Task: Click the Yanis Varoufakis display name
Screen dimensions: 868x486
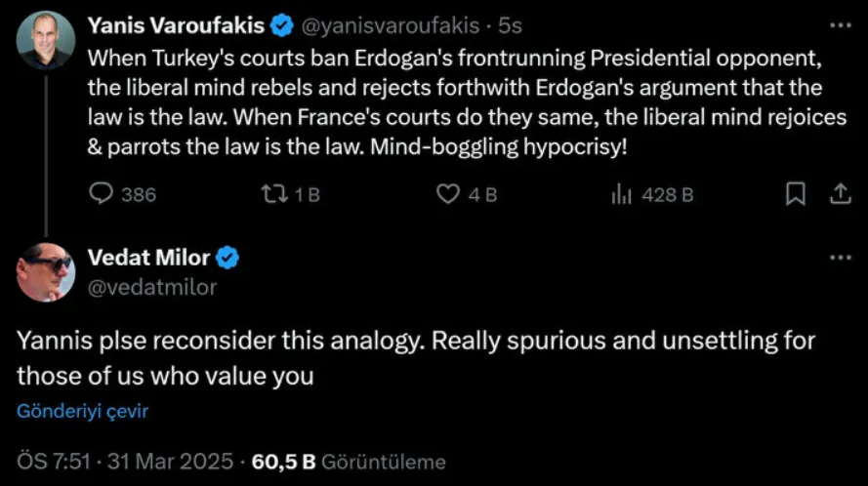Action: [x=176, y=25]
